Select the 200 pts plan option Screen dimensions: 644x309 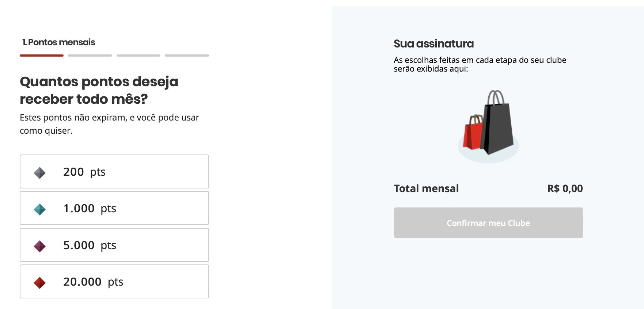[x=114, y=172]
